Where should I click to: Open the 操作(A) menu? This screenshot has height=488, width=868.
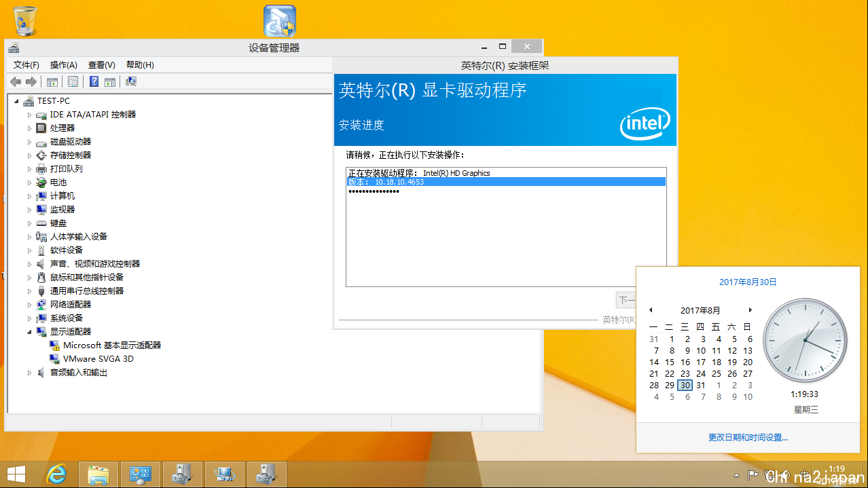(64, 65)
